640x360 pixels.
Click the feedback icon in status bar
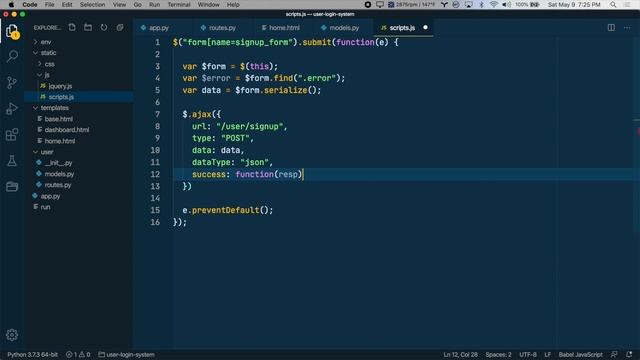[614, 354]
